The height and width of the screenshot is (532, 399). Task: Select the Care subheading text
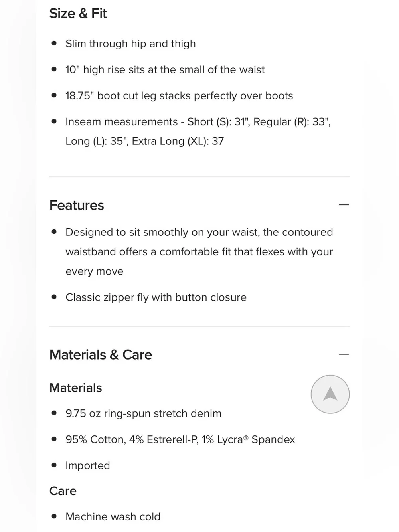tap(63, 491)
